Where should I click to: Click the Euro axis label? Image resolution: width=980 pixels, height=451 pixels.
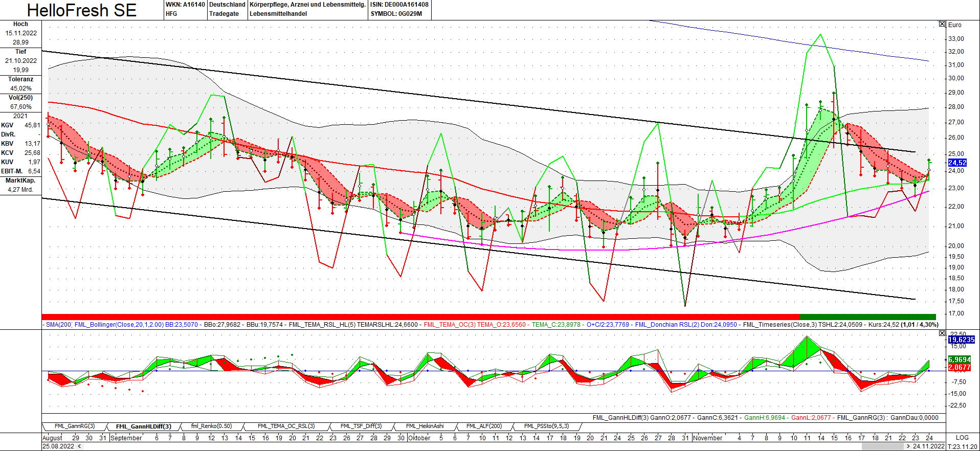pyautogui.click(x=955, y=25)
